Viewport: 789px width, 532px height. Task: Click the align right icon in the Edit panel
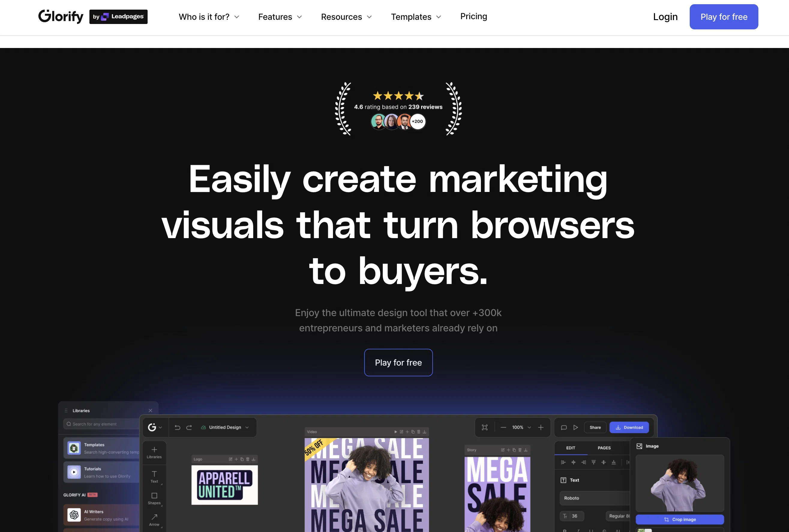coord(584,462)
